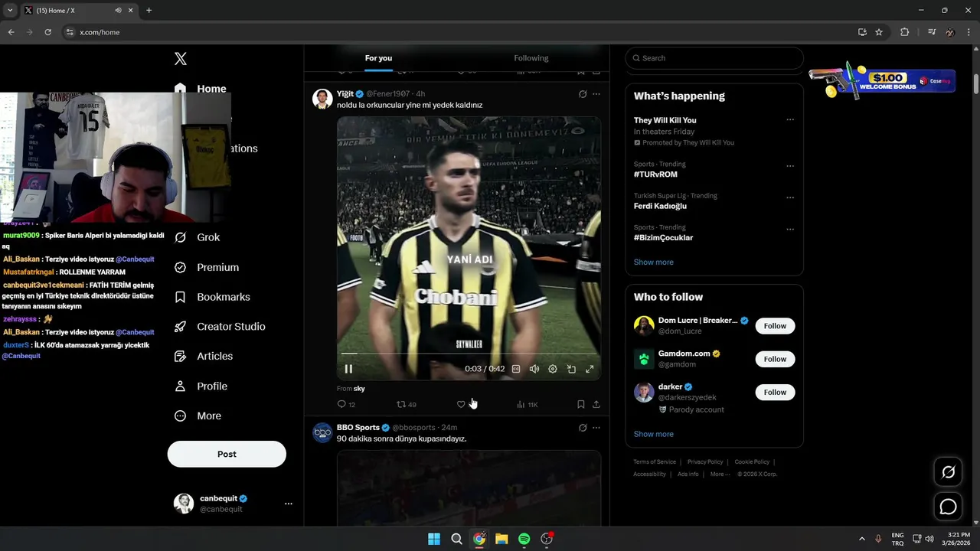The width and height of the screenshot is (980, 551).
Task: Pause the playing video
Action: [x=348, y=369]
